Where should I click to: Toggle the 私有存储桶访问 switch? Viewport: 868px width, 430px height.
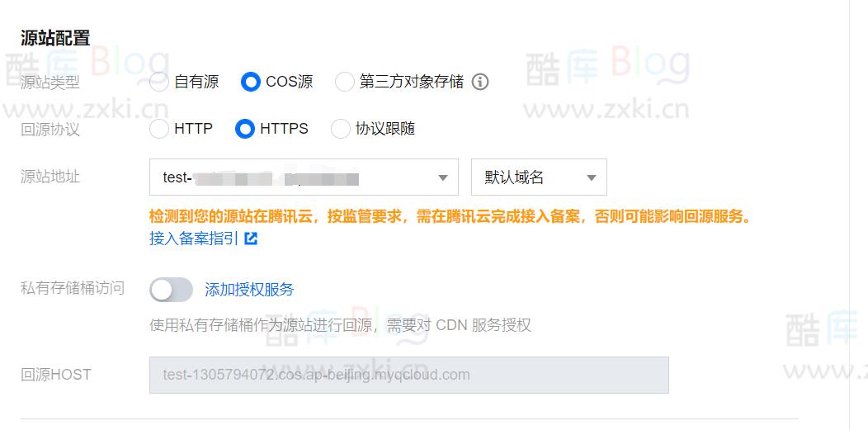coord(171,290)
